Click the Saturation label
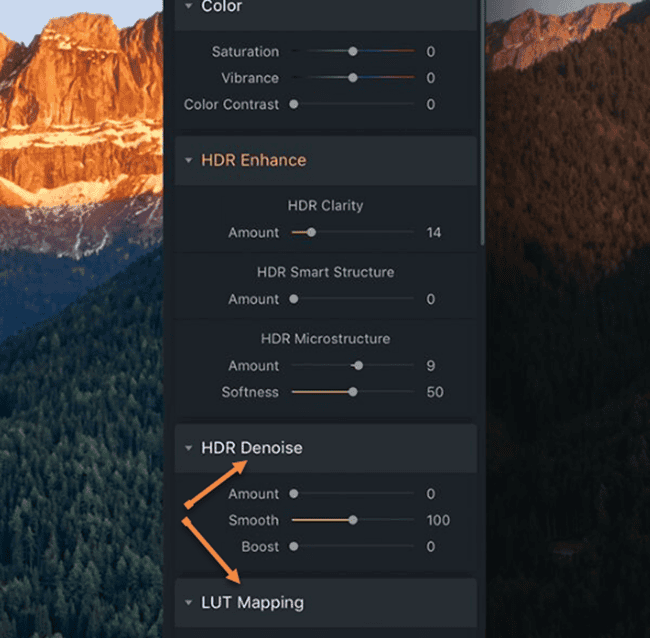The image size is (650, 638). tap(245, 51)
